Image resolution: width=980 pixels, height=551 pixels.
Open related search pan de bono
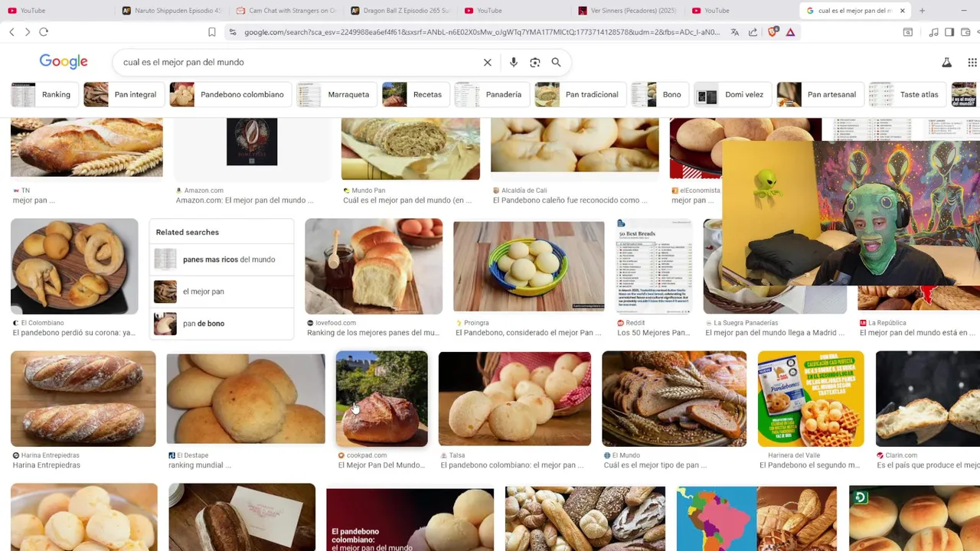tap(221, 324)
